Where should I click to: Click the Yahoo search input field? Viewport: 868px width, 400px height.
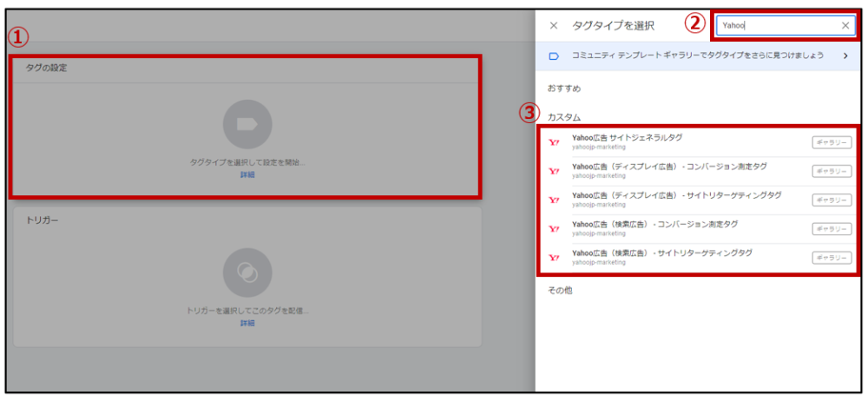tap(786, 25)
